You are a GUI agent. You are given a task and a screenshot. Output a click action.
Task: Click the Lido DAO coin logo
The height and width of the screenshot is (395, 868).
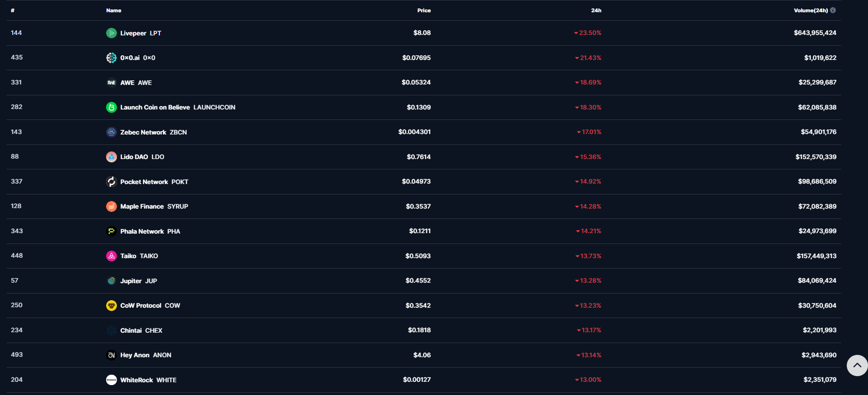pyautogui.click(x=111, y=157)
